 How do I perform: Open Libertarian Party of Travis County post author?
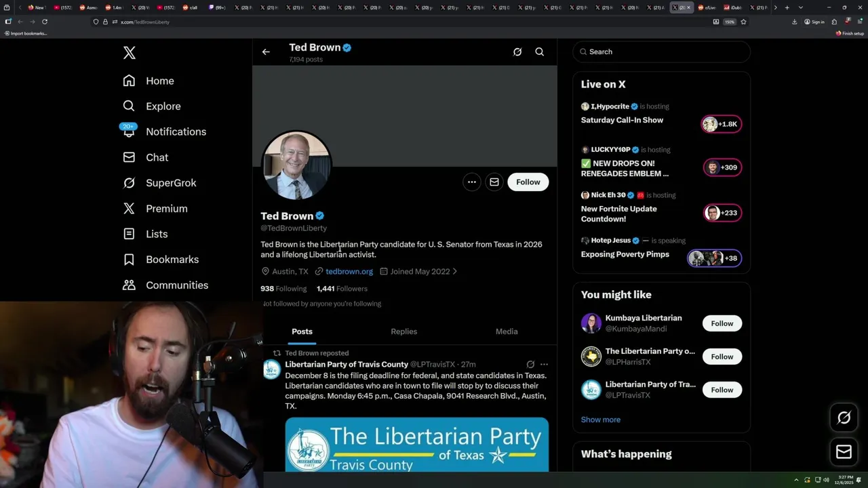click(x=347, y=365)
